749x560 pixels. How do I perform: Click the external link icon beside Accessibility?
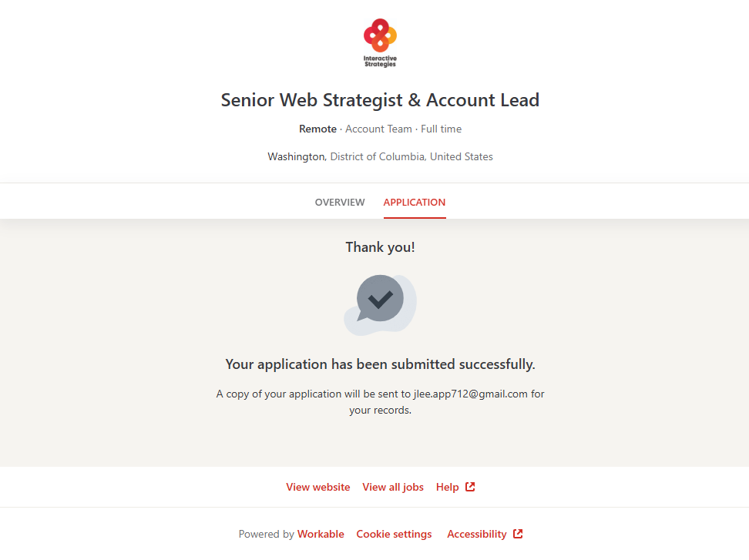tap(518, 534)
